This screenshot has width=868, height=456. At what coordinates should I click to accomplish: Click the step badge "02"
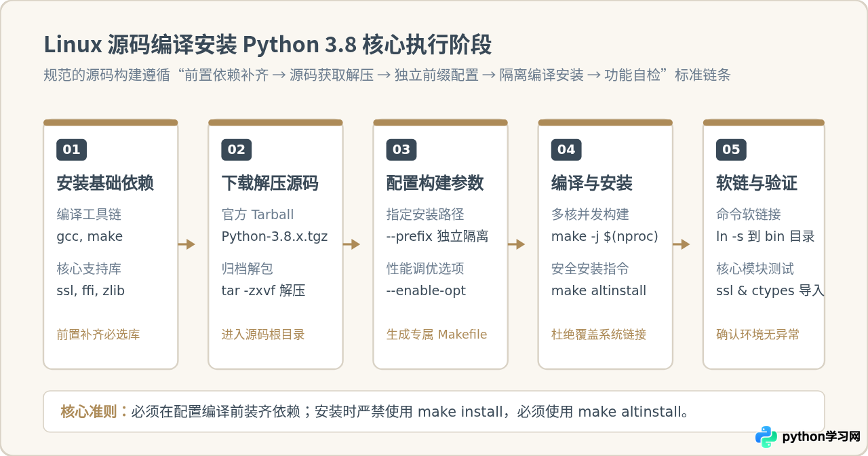click(236, 150)
